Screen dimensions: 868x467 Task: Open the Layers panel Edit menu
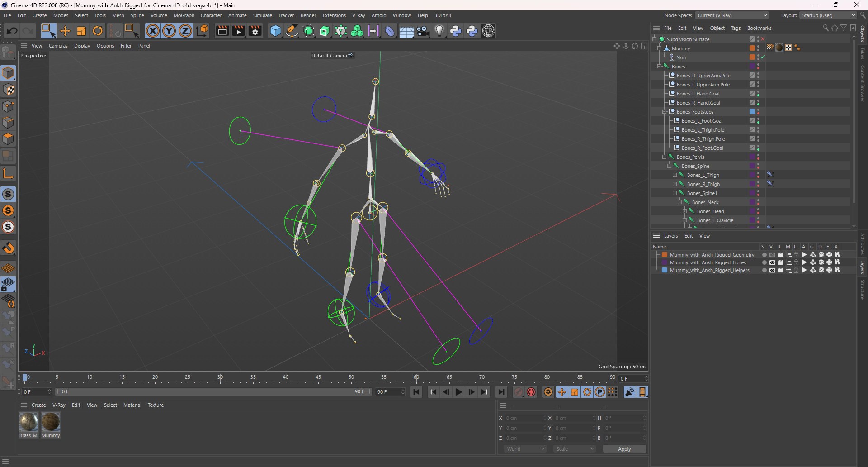[x=689, y=236]
